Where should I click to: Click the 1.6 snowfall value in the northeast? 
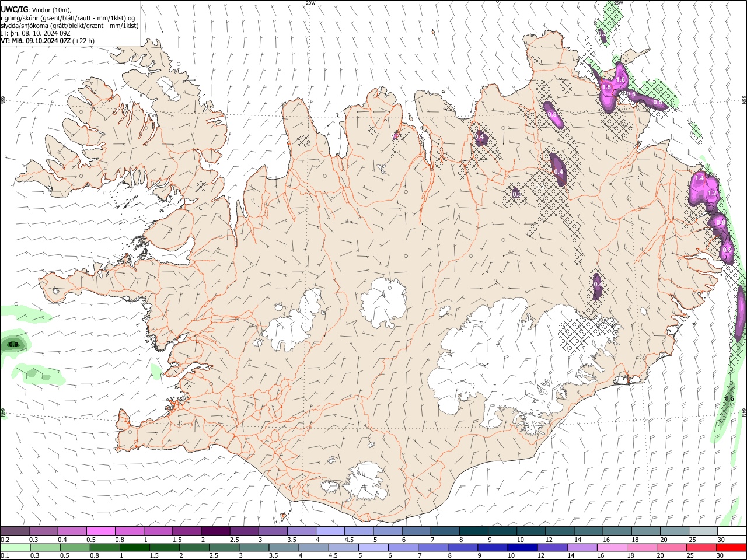[620, 80]
